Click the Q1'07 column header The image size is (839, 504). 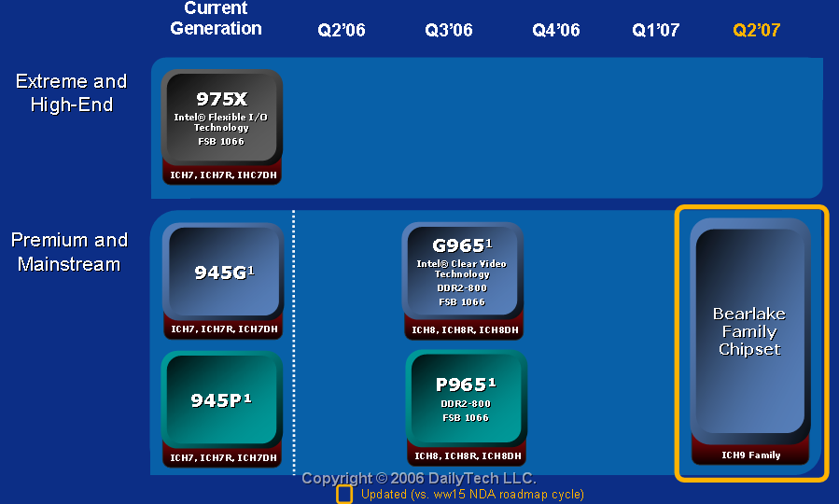coord(655,30)
